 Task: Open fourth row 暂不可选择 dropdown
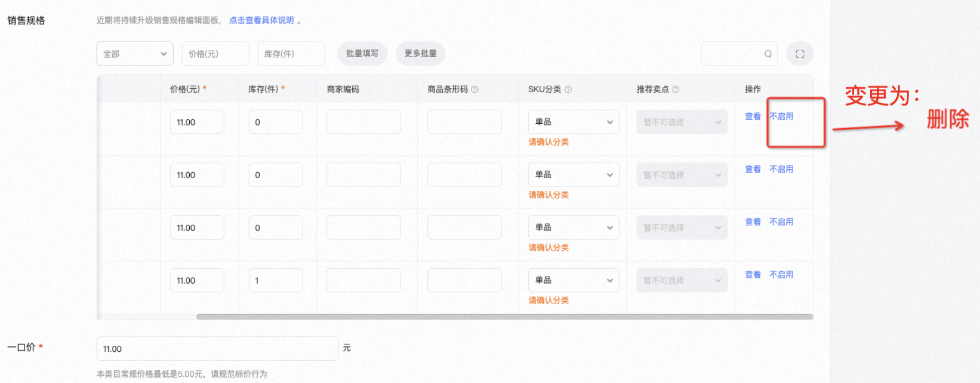[682, 280]
